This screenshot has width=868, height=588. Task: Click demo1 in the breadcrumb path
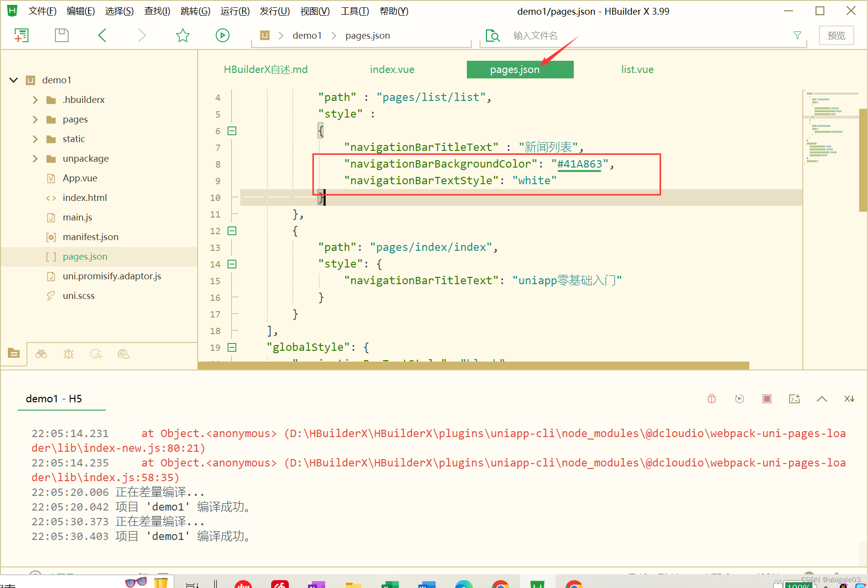[x=307, y=35]
